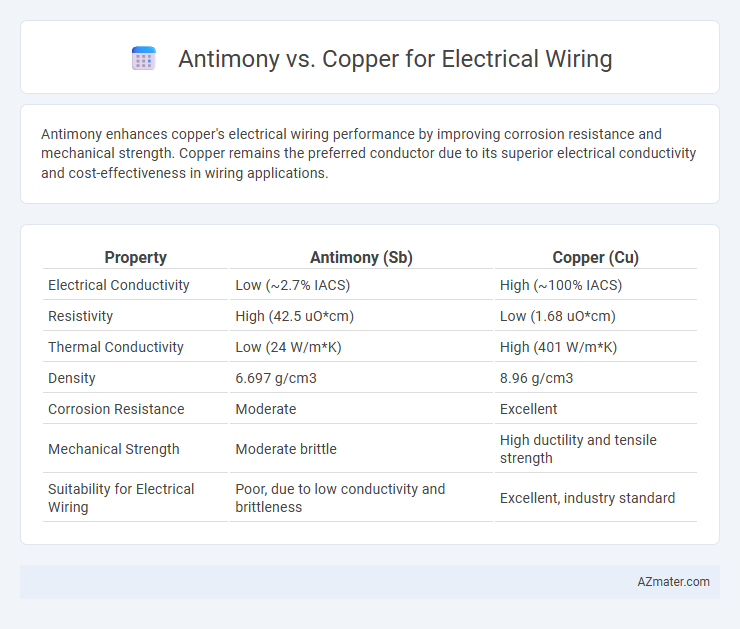740x629 pixels.
Task: Select the 'Antimony (Sb)' column header
Action: point(361,257)
